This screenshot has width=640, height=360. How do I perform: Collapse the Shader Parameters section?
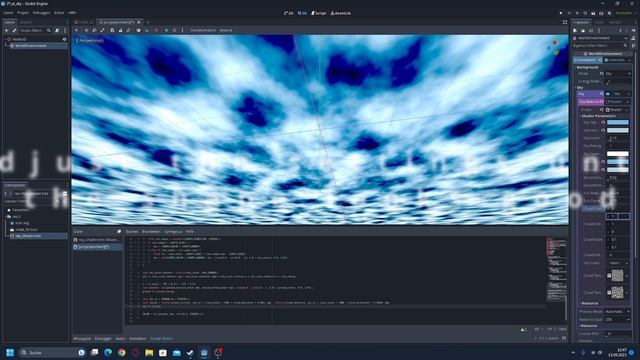(x=598, y=116)
